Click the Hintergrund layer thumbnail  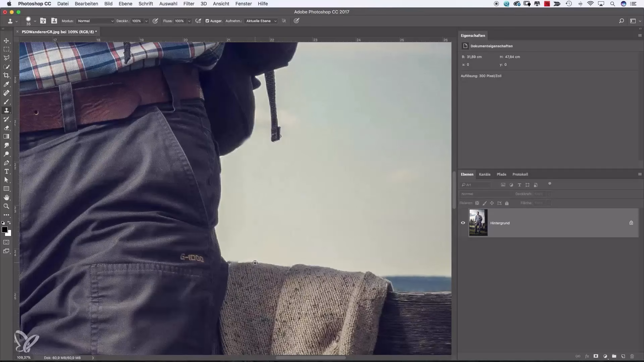478,223
